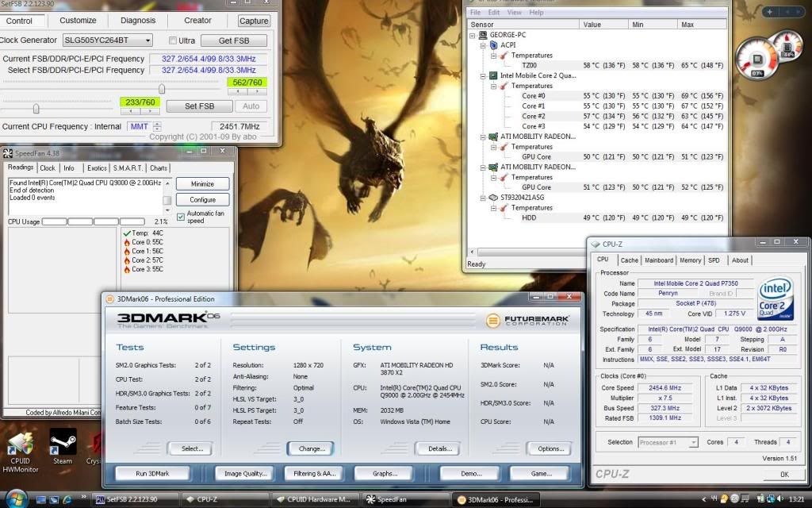812x508 pixels.
Task: Open the View menu in HWMonitor
Action: point(514,13)
